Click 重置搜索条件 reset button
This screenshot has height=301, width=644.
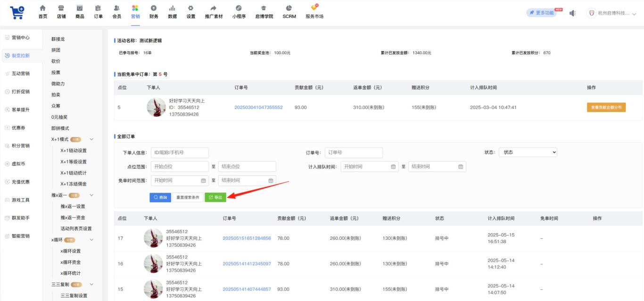point(188,197)
